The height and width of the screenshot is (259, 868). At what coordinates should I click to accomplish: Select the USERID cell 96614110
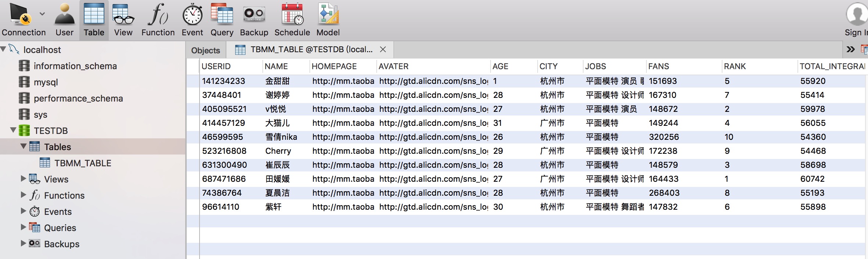[x=231, y=207]
